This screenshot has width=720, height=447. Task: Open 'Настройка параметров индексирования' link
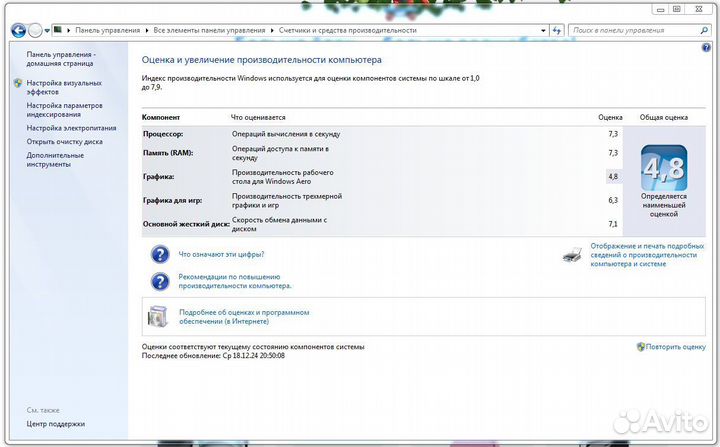coord(64,110)
